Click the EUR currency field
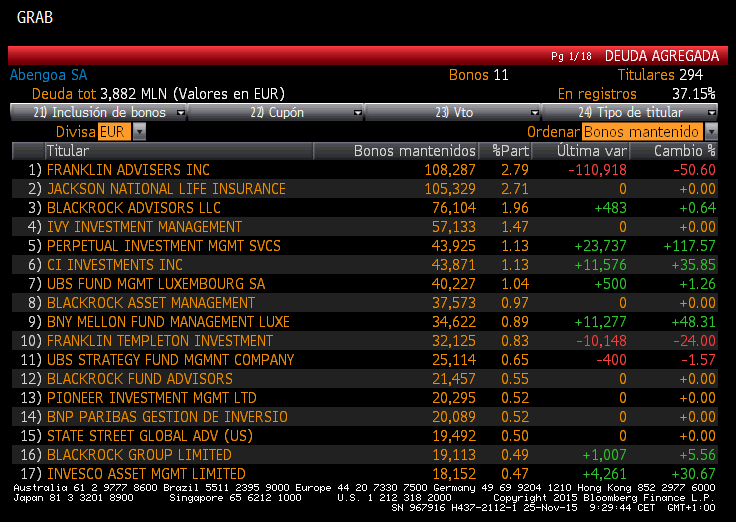This screenshot has width=736, height=522. tap(114, 132)
